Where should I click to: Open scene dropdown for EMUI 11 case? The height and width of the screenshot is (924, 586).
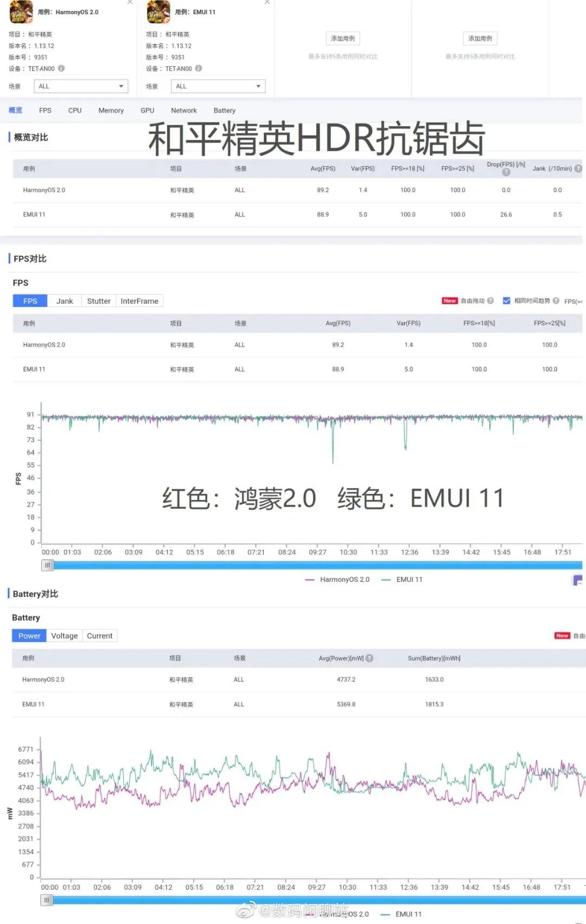click(218, 86)
